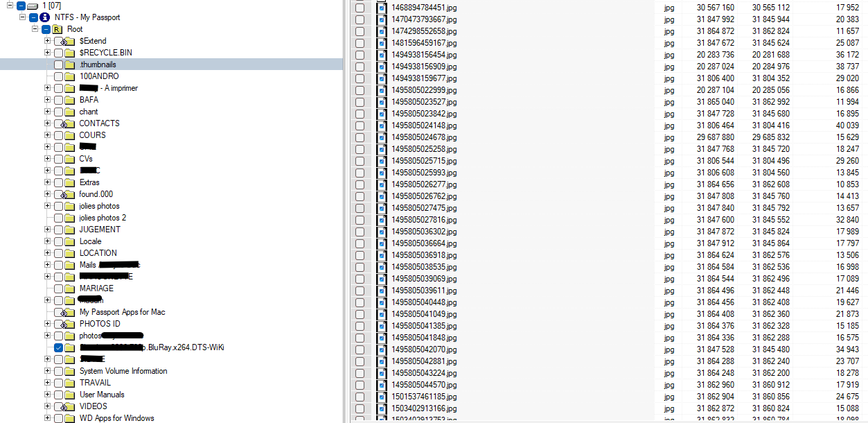
Task: Select the My Passport Apps for Mac folder
Action: [x=122, y=312]
